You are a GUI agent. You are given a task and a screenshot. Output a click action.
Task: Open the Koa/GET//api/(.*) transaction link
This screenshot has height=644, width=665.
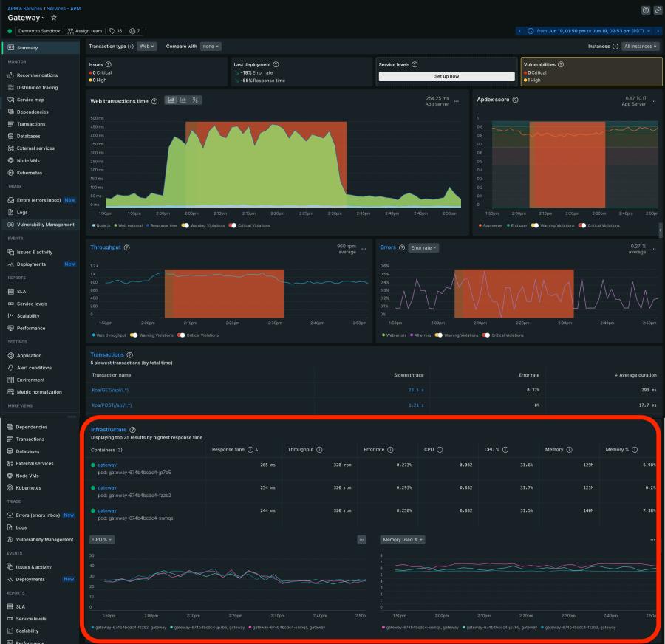click(x=112, y=389)
